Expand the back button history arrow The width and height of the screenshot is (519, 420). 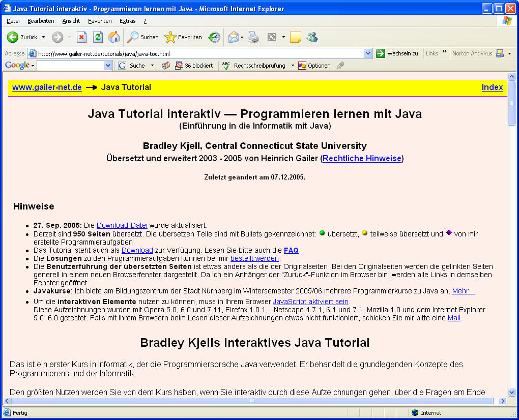tap(43, 37)
